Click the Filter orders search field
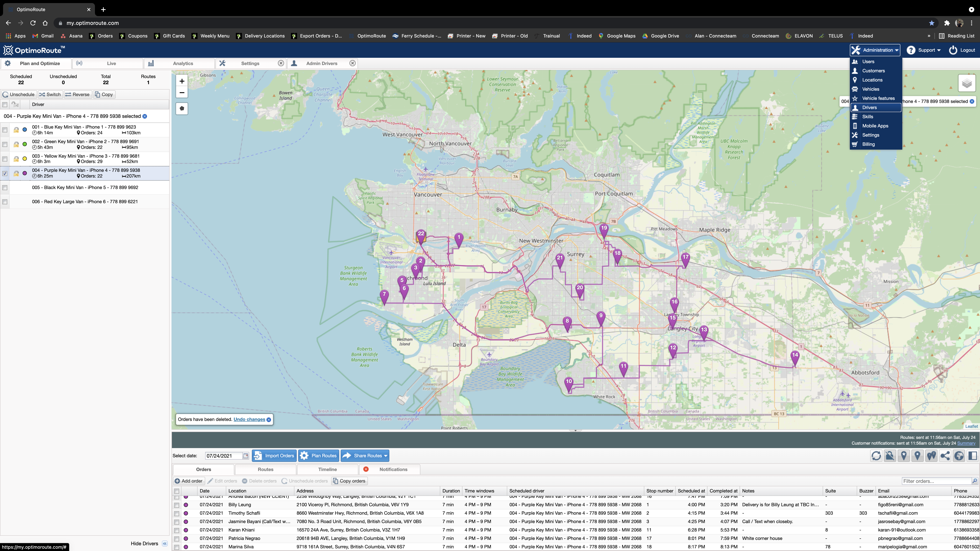 click(x=936, y=481)
